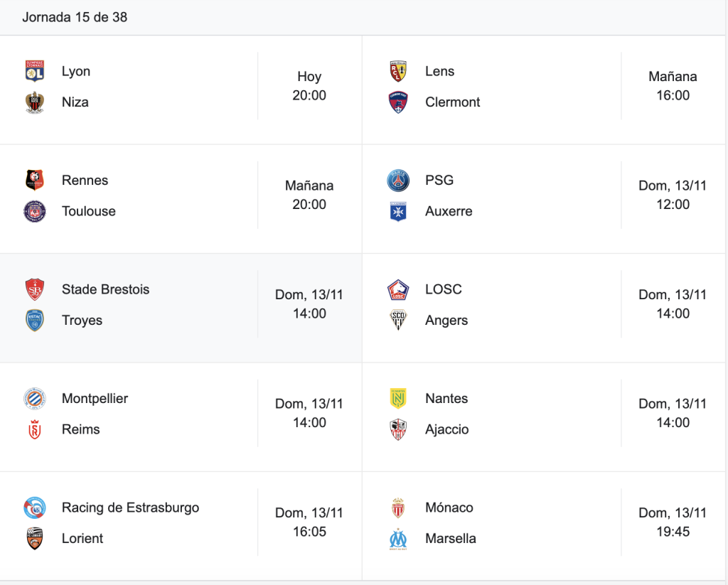Select the Clermont team name
The width and height of the screenshot is (728, 585).
(452, 102)
